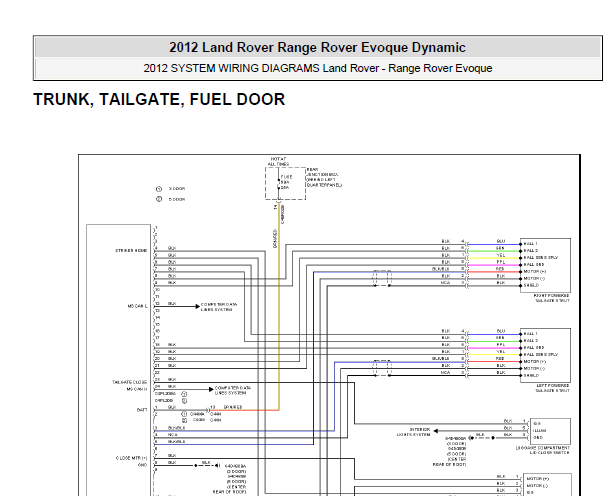Click the 'YEL' wire label on right strut
The image size is (605, 496).
500,255
